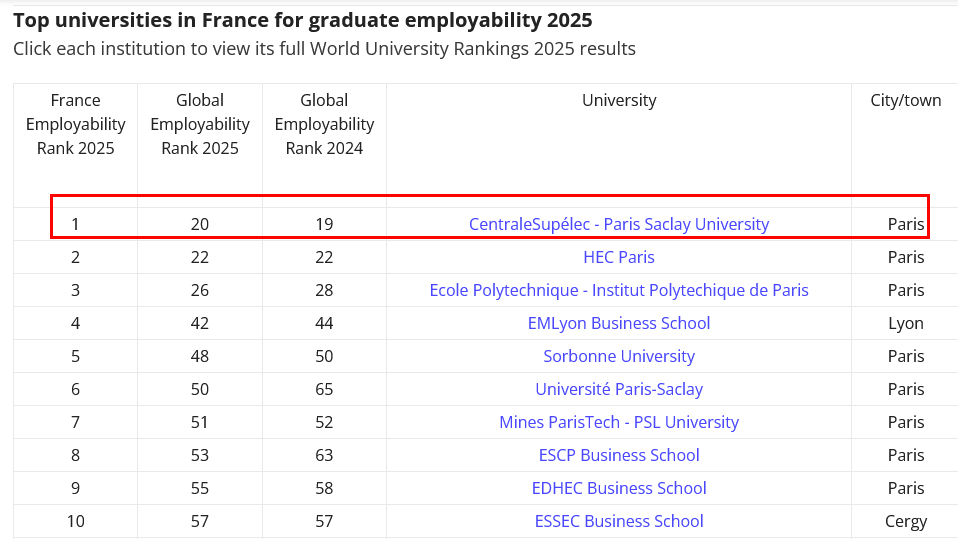Image resolution: width=958 pixels, height=539 pixels.
Task: Click the Lyon city cell
Action: tap(905, 323)
